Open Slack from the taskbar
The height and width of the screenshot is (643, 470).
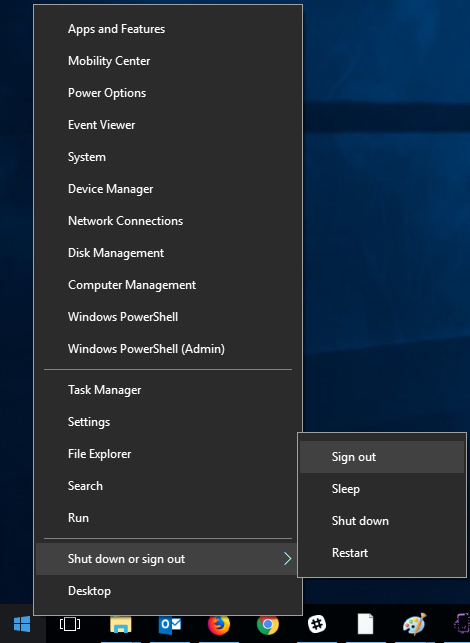[317, 625]
